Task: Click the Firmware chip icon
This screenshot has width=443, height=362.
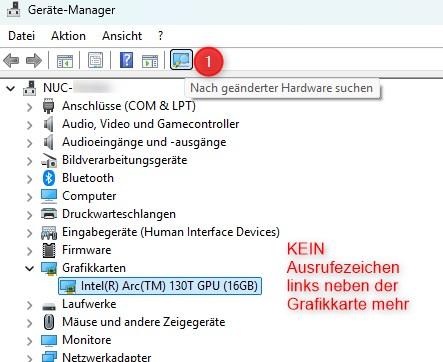Action: pyautogui.click(x=49, y=250)
